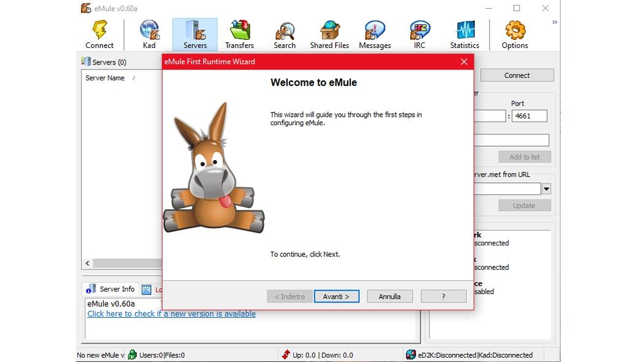
Task: Click the Port field showing 4661
Action: click(529, 116)
